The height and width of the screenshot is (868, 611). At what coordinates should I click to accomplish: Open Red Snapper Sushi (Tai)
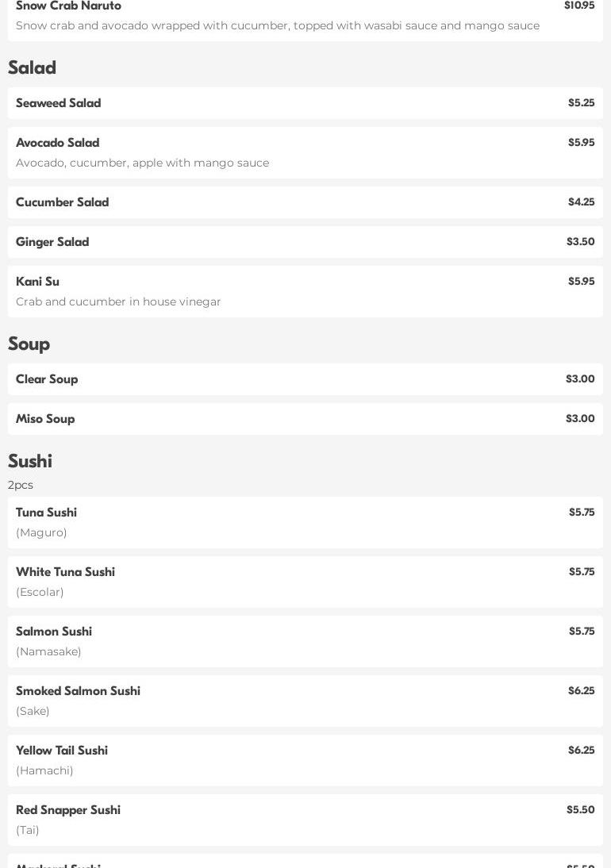coord(68,810)
